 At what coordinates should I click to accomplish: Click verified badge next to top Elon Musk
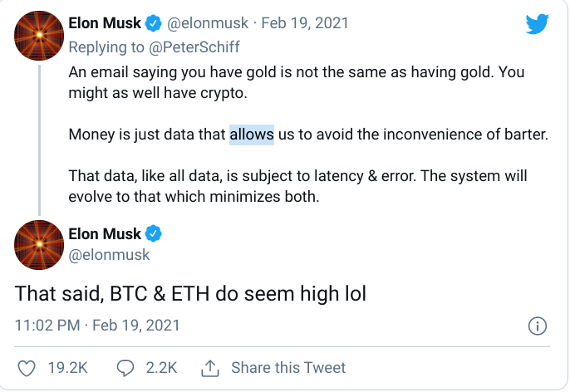pos(154,23)
